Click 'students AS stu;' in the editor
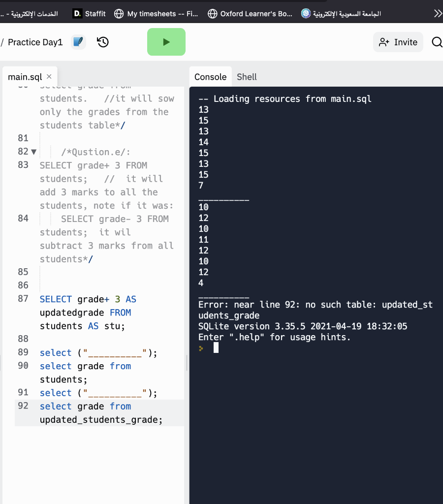Screen dimensions: 443x504 [82, 326]
